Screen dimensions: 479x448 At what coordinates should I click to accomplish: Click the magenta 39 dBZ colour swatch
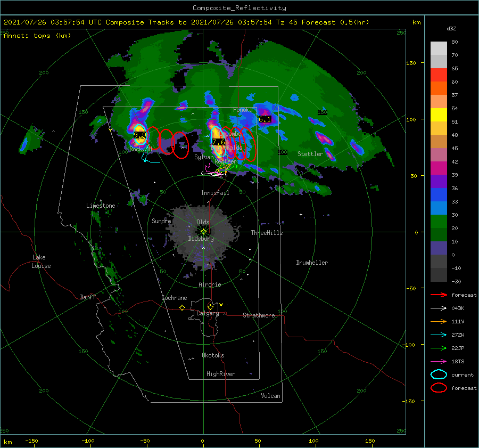tap(439, 168)
